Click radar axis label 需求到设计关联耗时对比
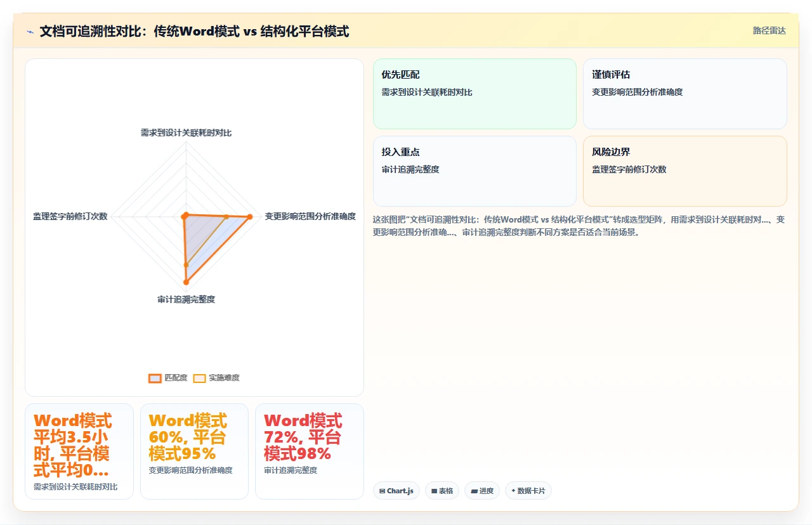Image resolution: width=812 pixels, height=525 pixels. coord(186,133)
